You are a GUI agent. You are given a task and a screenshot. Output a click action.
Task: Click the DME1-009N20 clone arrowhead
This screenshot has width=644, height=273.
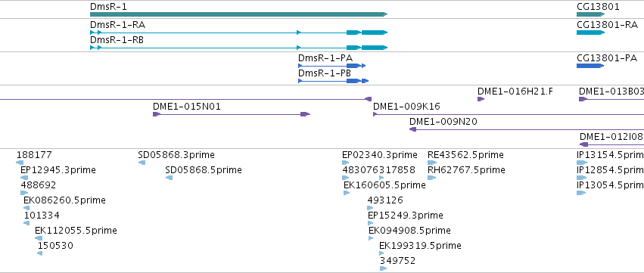tap(413, 129)
